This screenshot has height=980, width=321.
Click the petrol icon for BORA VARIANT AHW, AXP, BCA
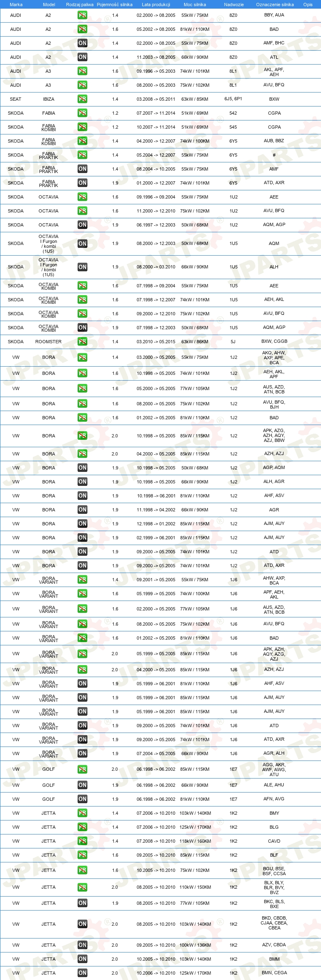coord(82,580)
